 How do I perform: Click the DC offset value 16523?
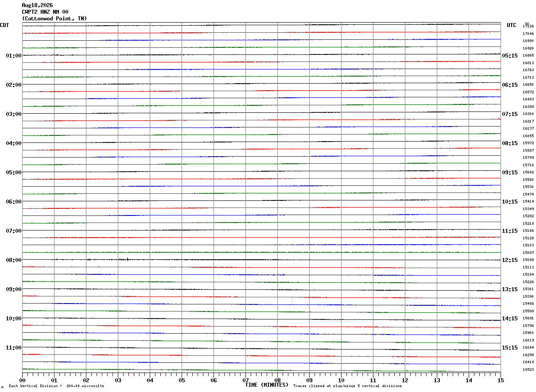coord(528,369)
